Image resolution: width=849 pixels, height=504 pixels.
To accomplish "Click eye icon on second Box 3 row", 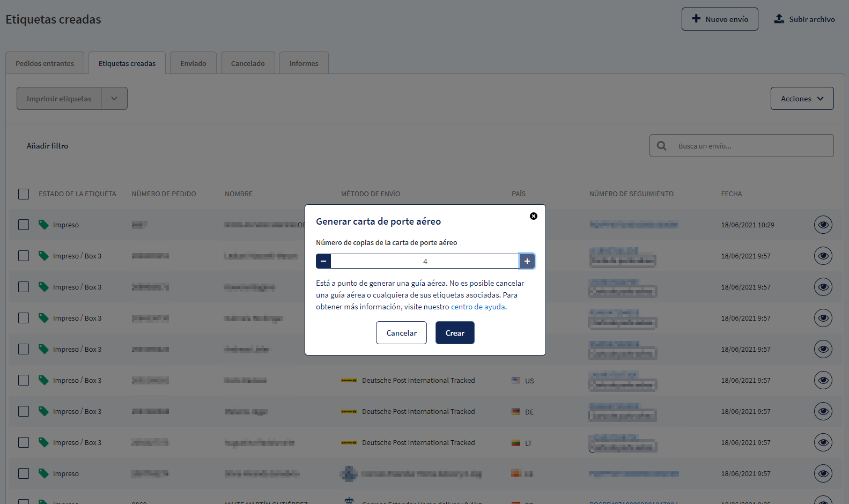I will pos(823,287).
